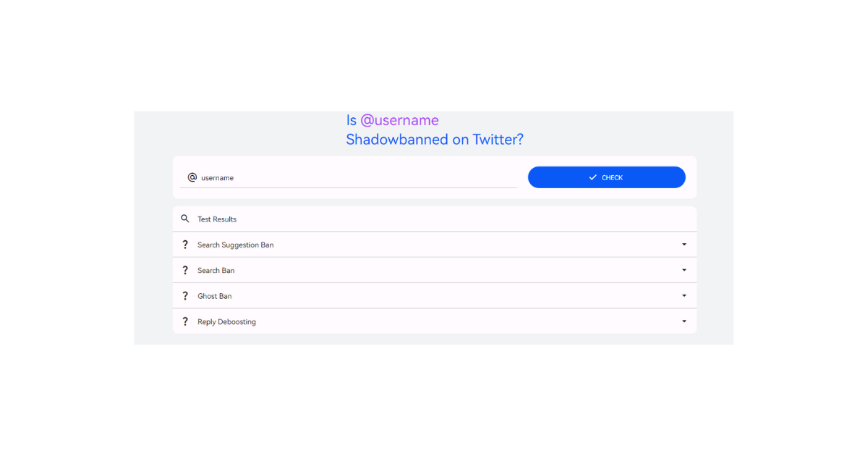Click the question mark icon beside Ghost Ban
The height and width of the screenshot is (456, 868).
click(185, 296)
